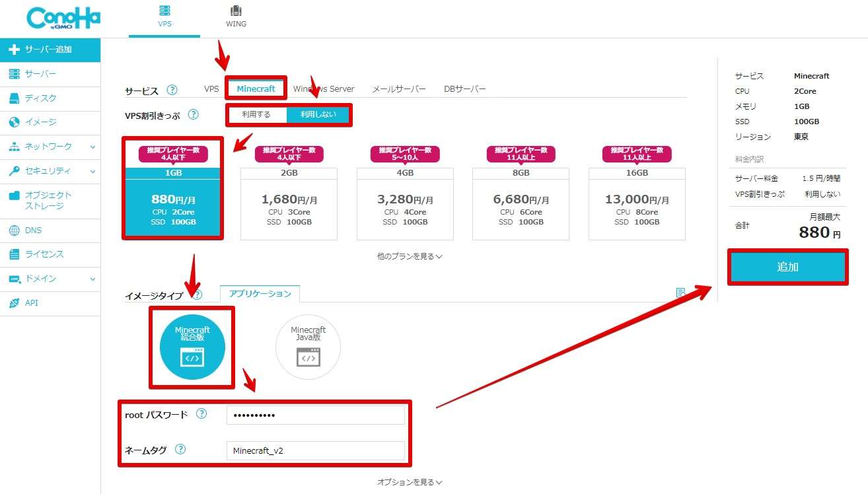Expand 他のプランを見る plans
Viewport: 868px width, 494px height.
click(410, 256)
